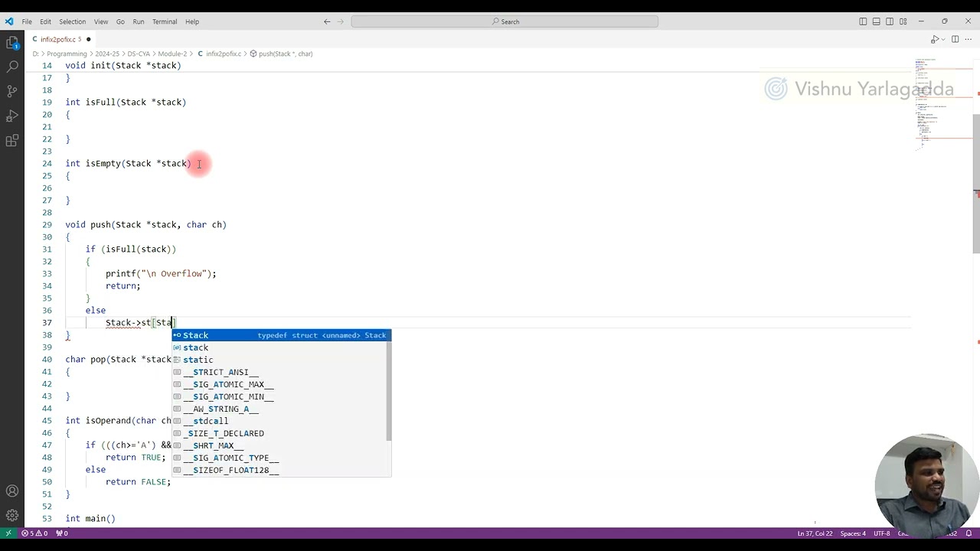
Task: Toggle the bottom panel layout icon
Action: [876, 21]
